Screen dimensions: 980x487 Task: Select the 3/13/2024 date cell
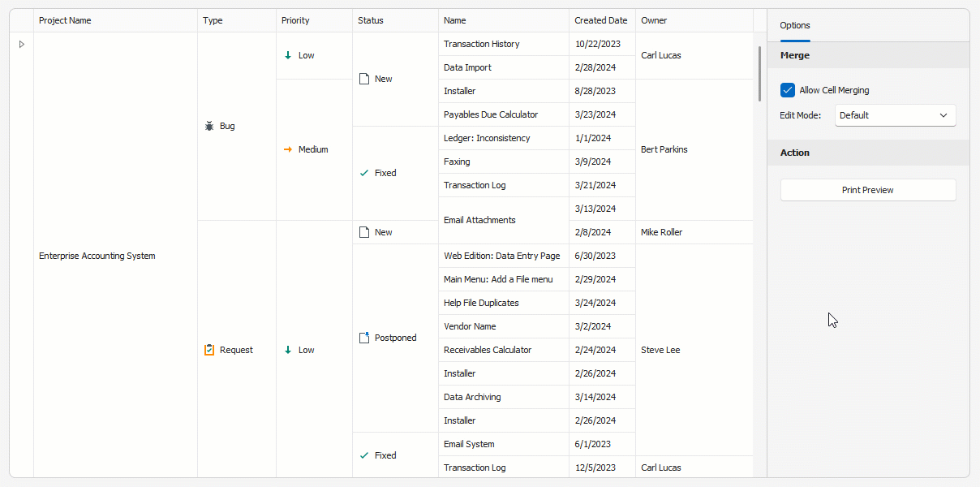(x=603, y=209)
